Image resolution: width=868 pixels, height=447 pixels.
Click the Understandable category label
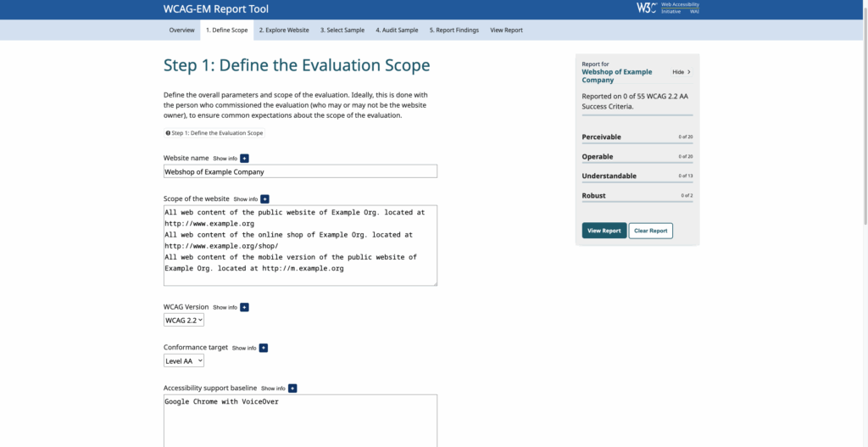pos(609,176)
